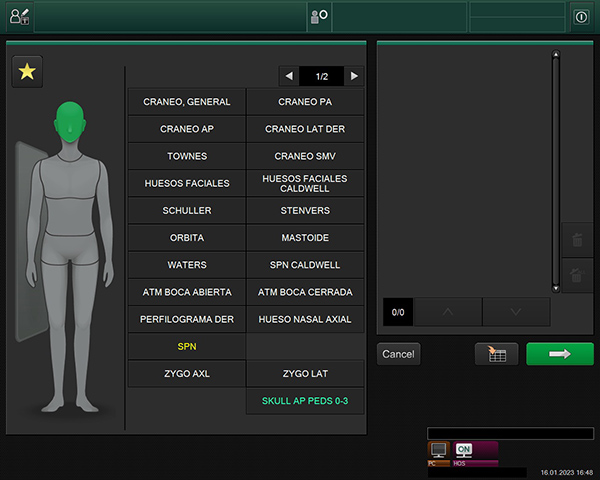This screenshot has height=480, width=600.
Task: Go to previous protocol page arrow
Action: tap(289, 76)
